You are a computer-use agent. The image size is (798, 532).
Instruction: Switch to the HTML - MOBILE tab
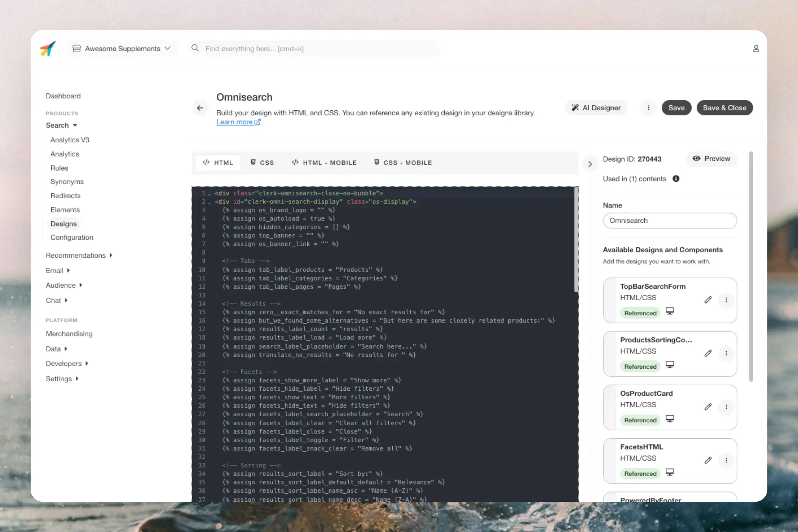(324, 163)
